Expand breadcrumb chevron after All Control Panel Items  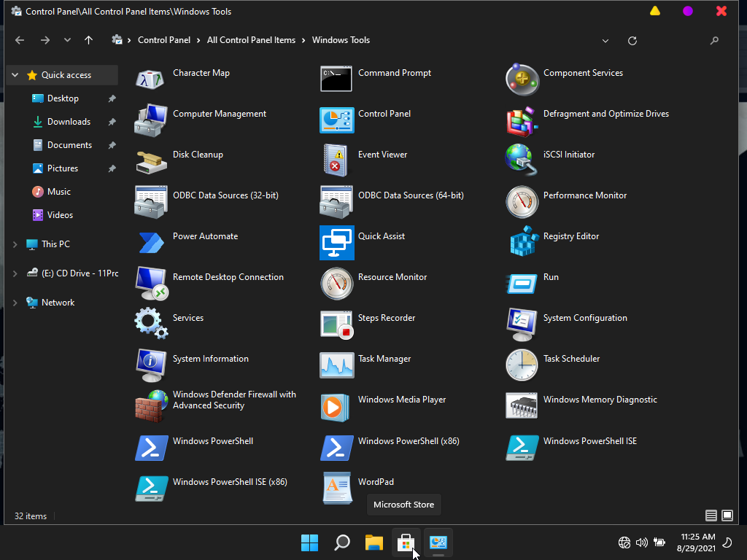pos(303,41)
